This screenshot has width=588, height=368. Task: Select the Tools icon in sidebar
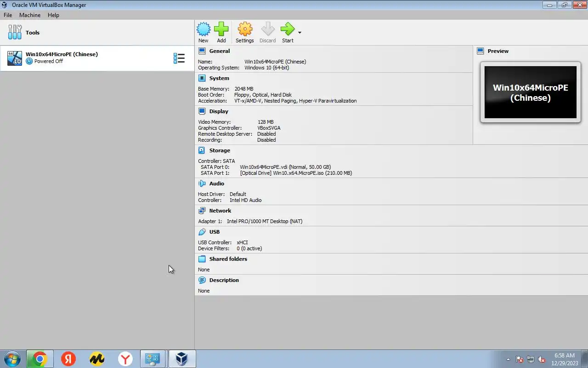tap(15, 32)
